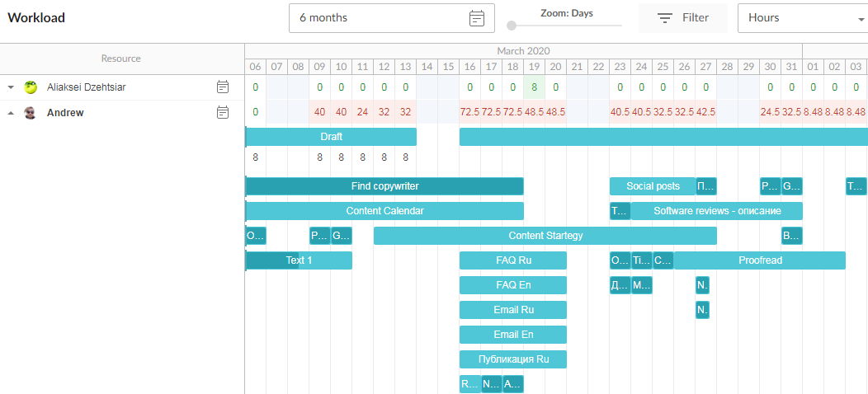868x394 pixels.
Task: Open the Filter panel
Action: point(682,18)
